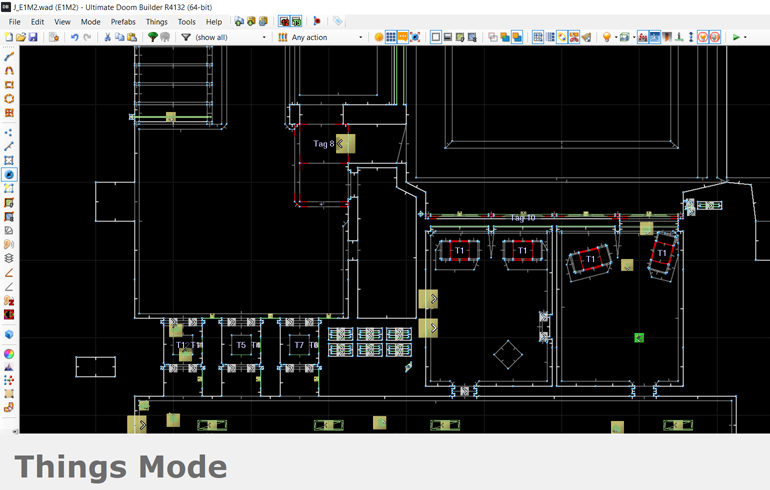Click the red thing marker icon

(x=317, y=22)
